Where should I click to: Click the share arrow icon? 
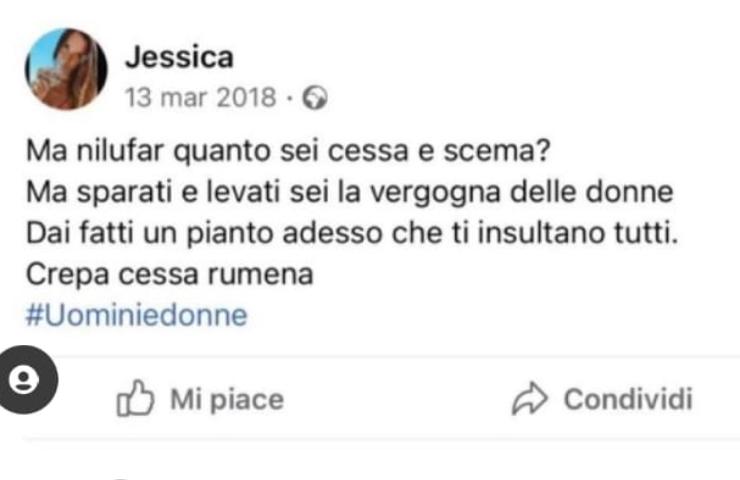[x=530, y=398]
